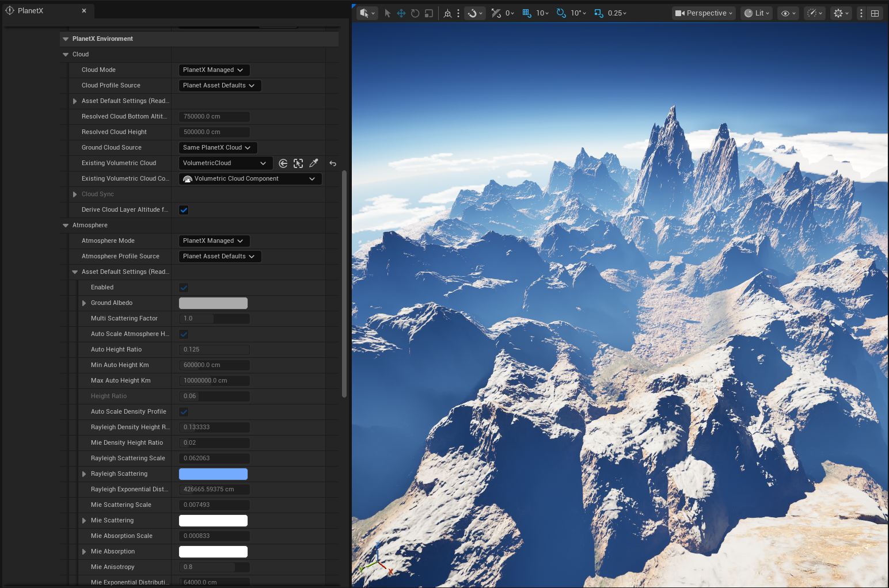This screenshot has width=889, height=588.
Task: Click the Min Auto Height Km field
Action: pyautogui.click(x=214, y=365)
